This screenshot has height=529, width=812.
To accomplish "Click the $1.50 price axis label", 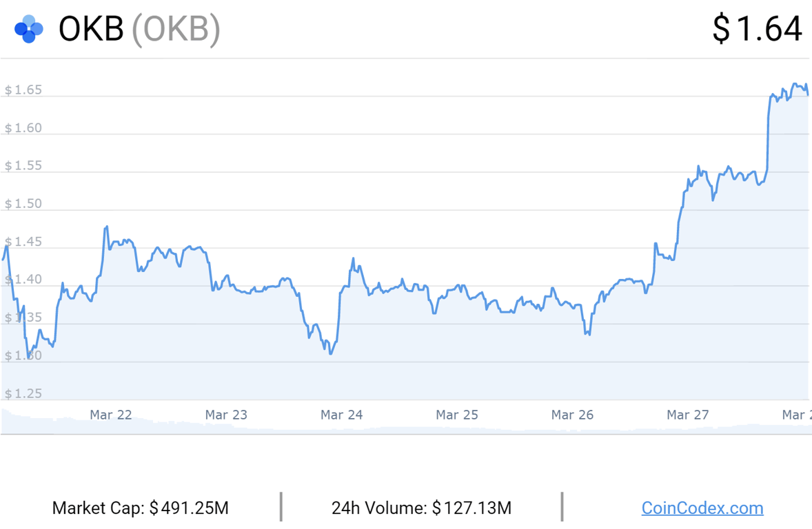I will (x=23, y=204).
